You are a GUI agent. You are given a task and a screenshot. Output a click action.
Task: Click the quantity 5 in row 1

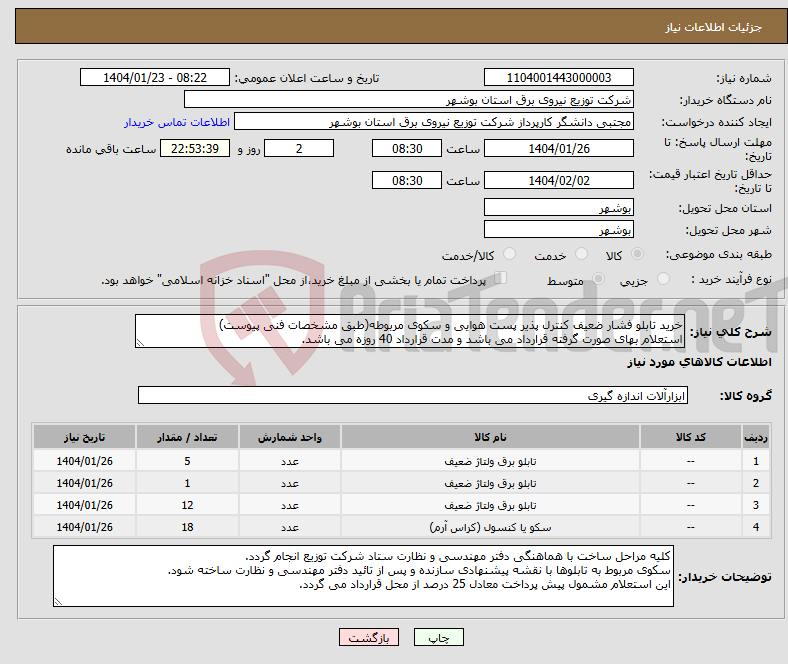[187, 461]
